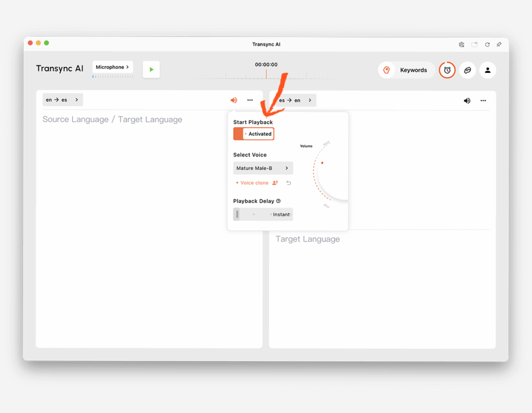
Task: Open the Mature Male-B voice selector
Action: pyautogui.click(x=263, y=168)
